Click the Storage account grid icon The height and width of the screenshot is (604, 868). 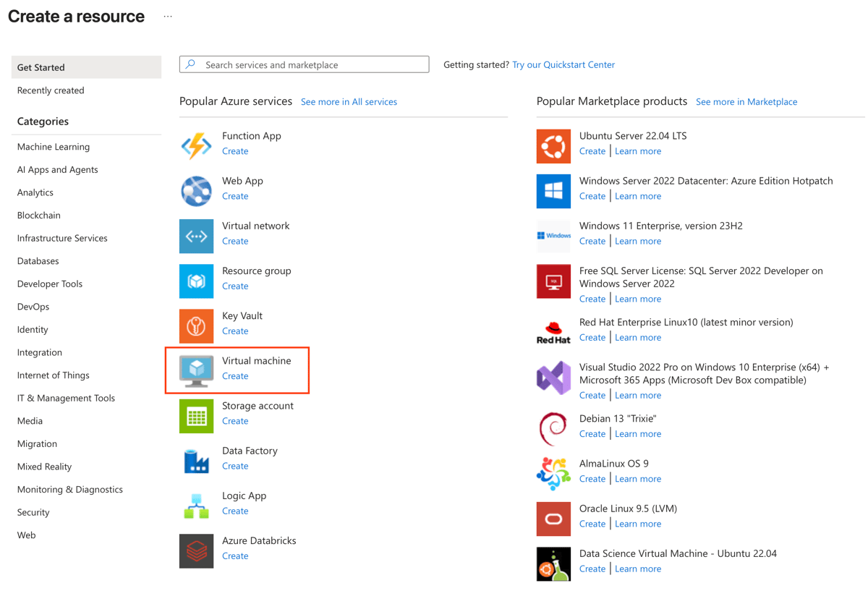(196, 416)
